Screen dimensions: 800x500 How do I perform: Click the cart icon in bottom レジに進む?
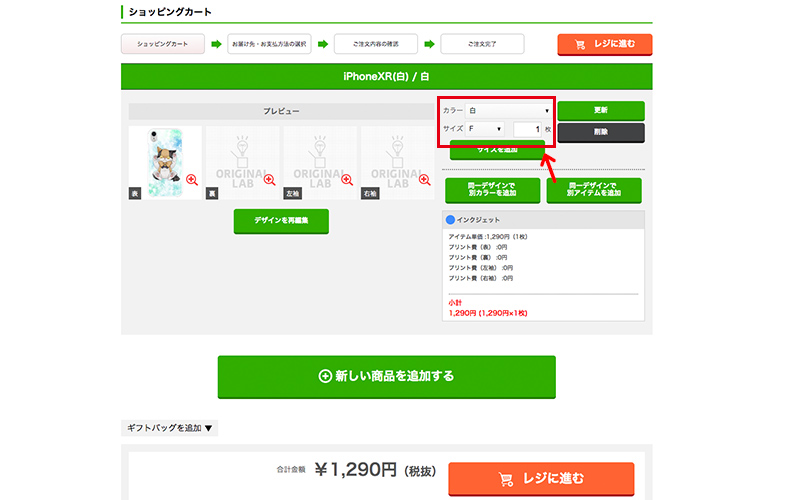tap(506, 479)
